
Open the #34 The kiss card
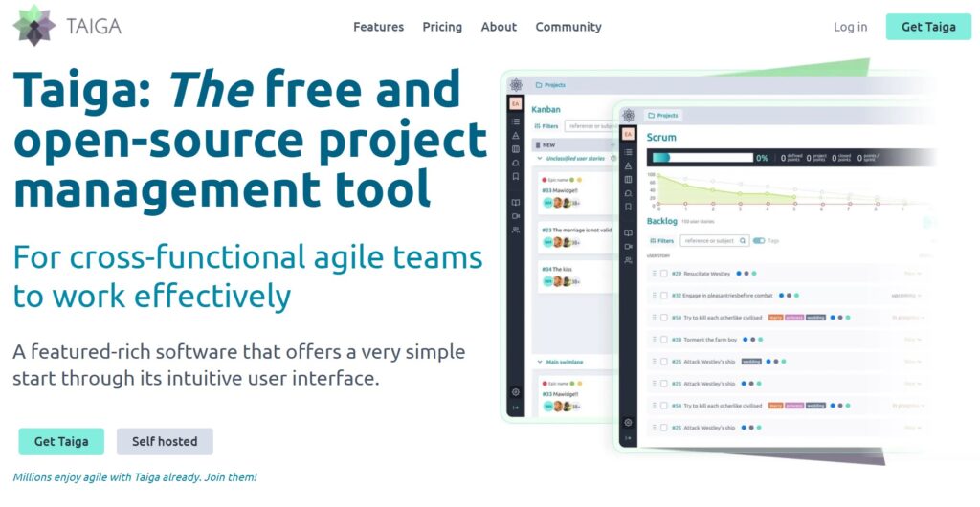576,276
